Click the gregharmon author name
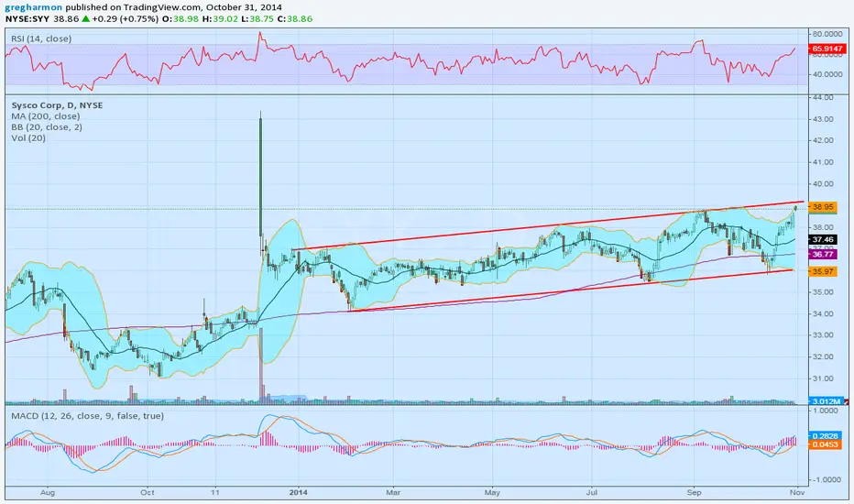Viewport: 854px width, 504px height. 34,7
